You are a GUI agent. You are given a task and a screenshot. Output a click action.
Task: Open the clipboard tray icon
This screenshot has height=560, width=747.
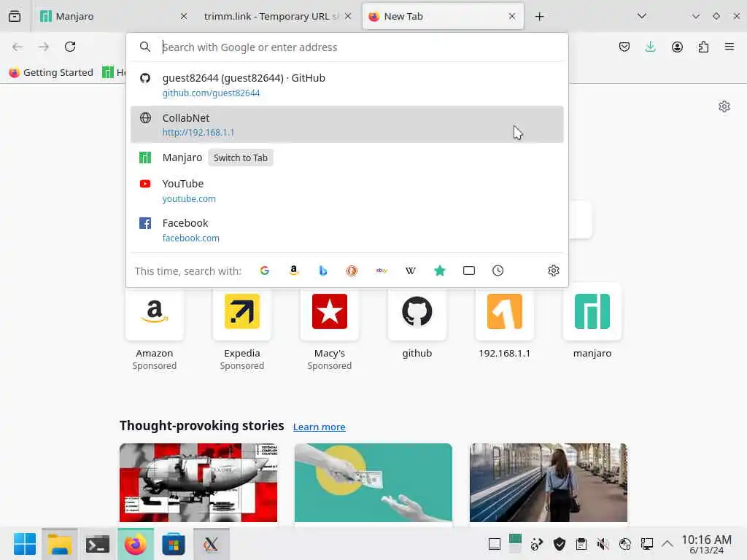pos(581,544)
